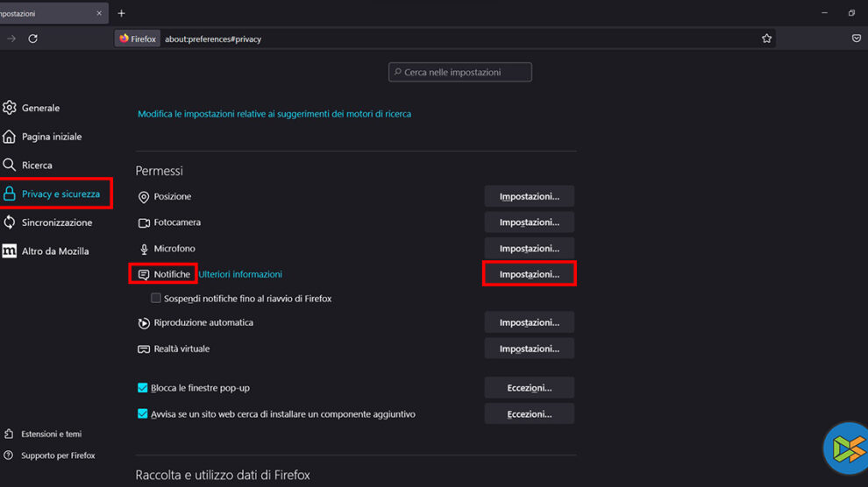The height and width of the screenshot is (487, 868).
Task: Uncheck Blocca le finestre pop-up
Action: tap(143, 388)
